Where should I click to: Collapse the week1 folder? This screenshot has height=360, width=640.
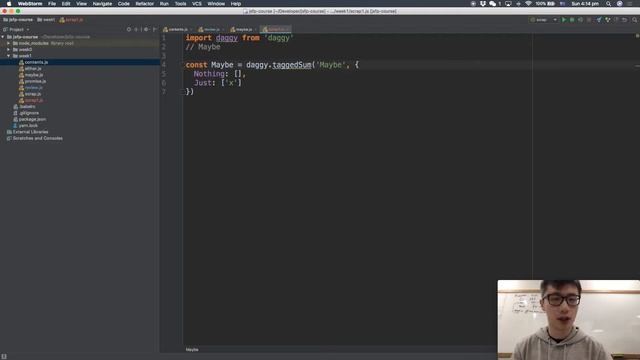pos(9,56)
